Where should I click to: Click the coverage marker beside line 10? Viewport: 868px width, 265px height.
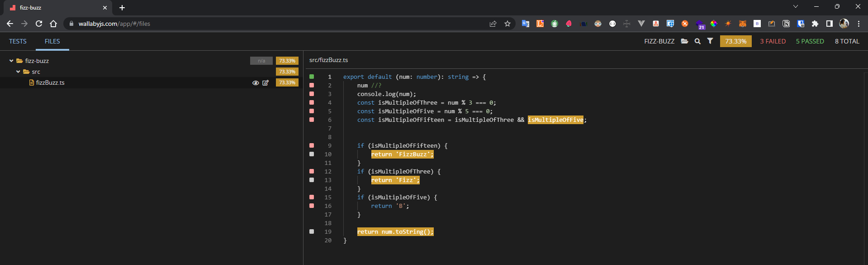click(x=312, y=154)
